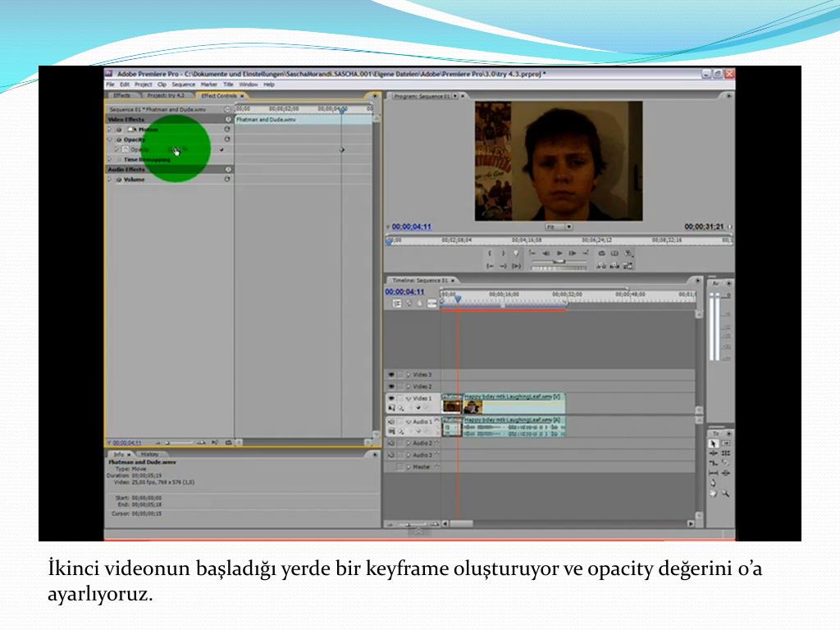Reset the Motion effect

227,129
